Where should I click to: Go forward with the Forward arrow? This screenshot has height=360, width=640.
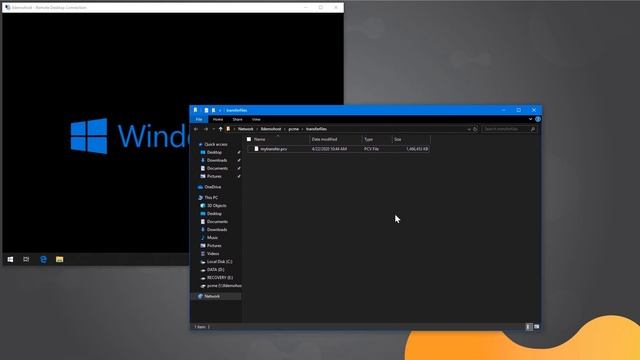205,129
